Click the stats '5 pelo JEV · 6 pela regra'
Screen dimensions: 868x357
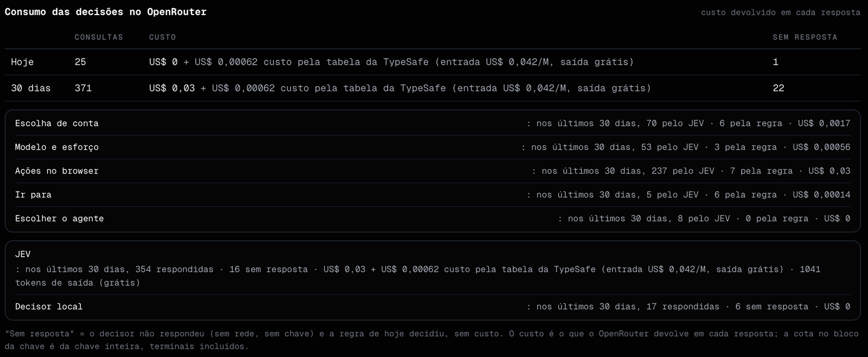[x=712, y=195]
